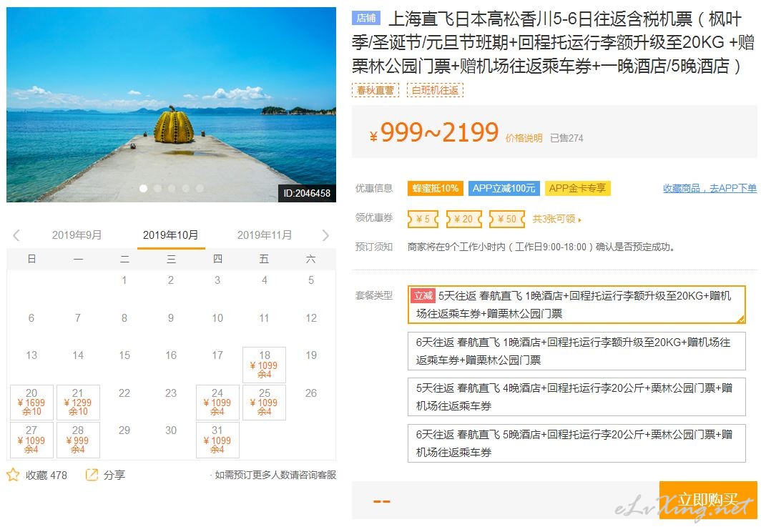Select package 6天往返 1晚酒店 option
The image size is (761, 532).
(576, 351)
